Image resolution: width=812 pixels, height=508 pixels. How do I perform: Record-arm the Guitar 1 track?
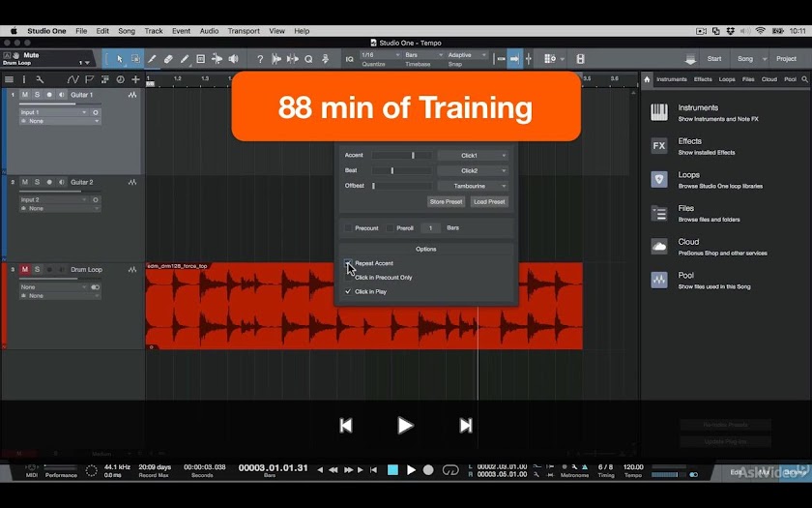coord(49,95)
